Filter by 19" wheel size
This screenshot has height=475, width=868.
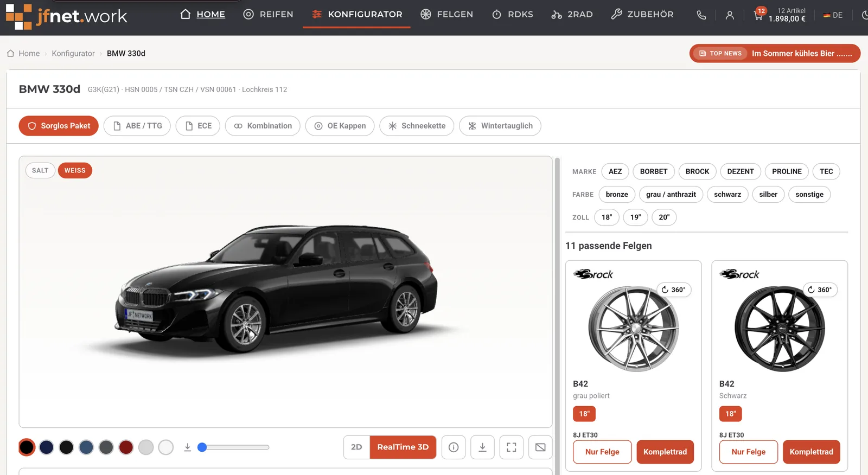click(635, 217)
